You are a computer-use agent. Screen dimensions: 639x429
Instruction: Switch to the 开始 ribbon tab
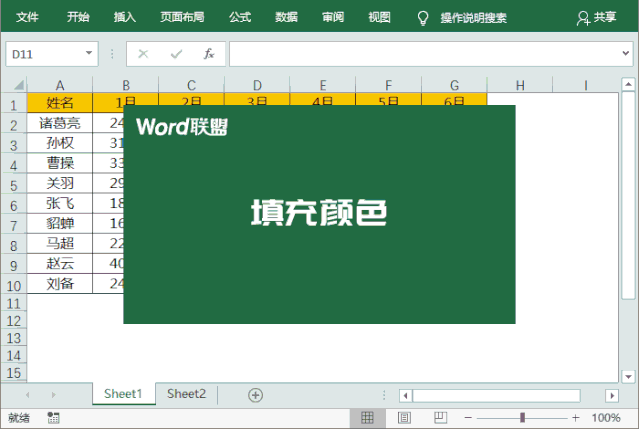coord(78,17)
